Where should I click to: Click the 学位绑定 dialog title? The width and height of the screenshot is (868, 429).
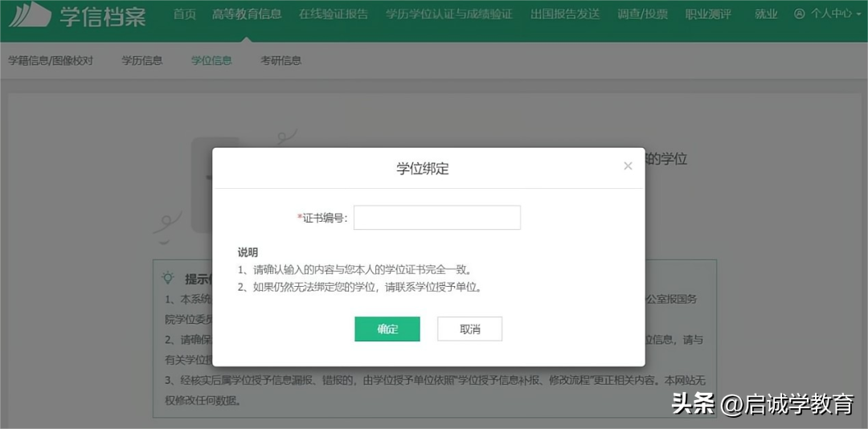tap(423, 170)
